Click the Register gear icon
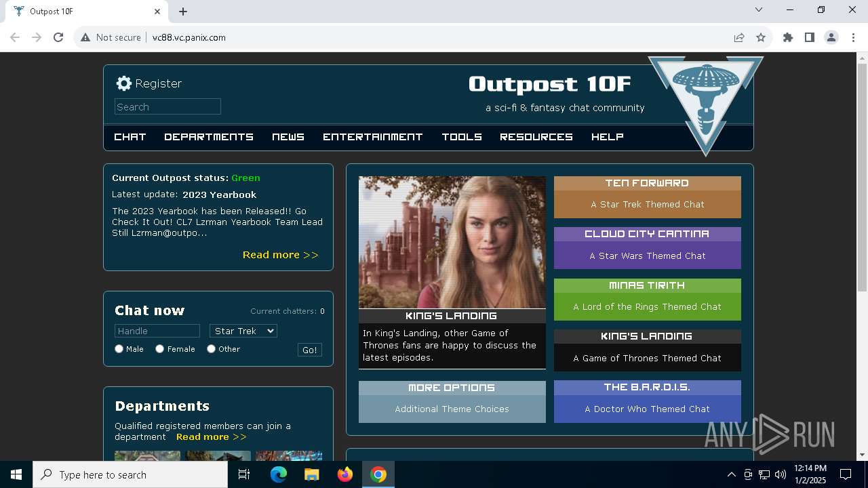Screen dimensions: 868x488 [123, 83]
